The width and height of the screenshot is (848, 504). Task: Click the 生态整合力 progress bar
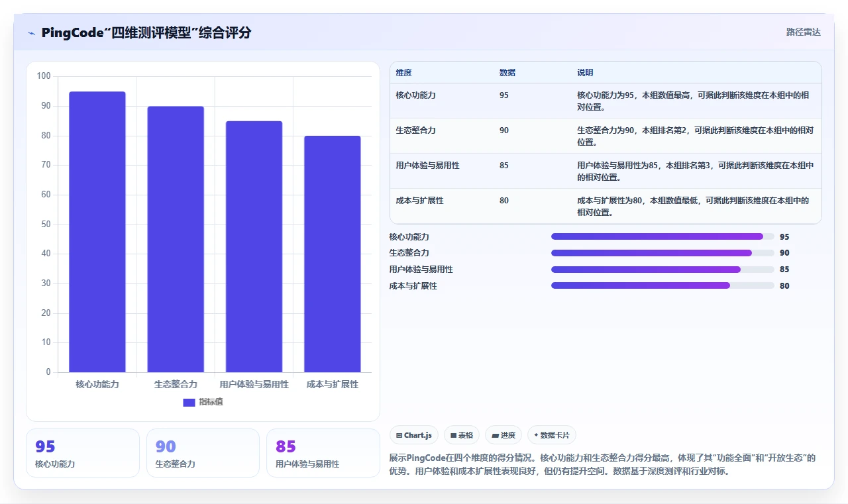[x=662, y=253]
